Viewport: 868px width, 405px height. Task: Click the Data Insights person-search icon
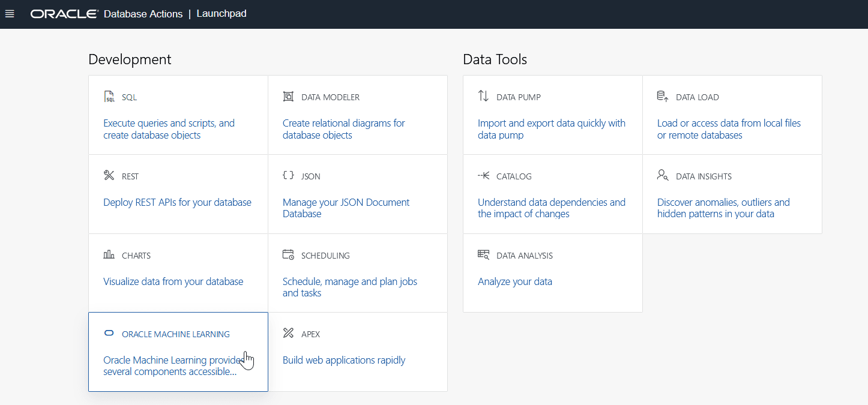click(663, 175)
